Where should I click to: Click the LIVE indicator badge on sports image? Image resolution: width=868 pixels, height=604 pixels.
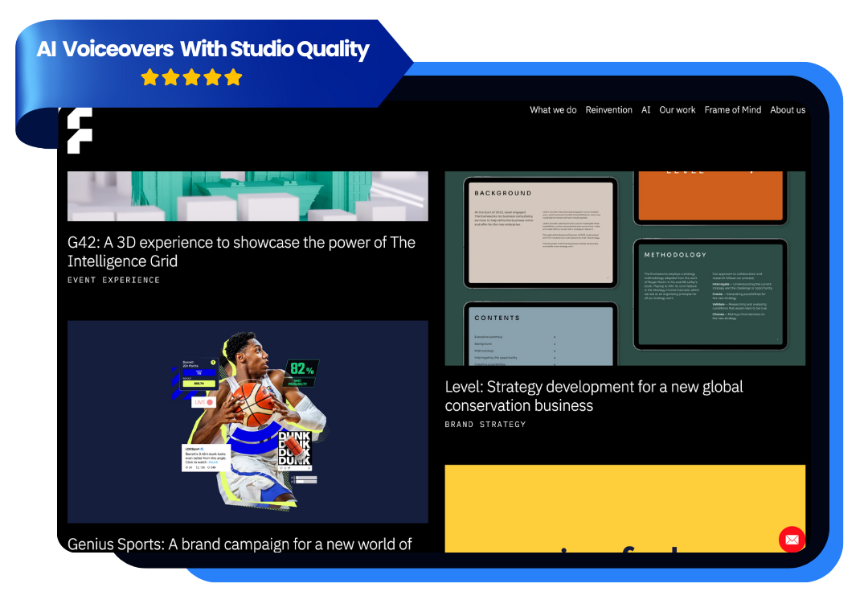point(203,401)
